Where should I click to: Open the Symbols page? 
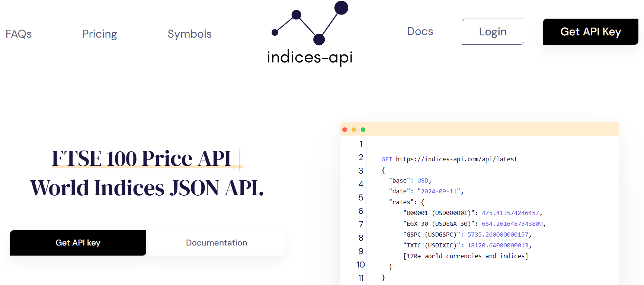coord(190,34)
